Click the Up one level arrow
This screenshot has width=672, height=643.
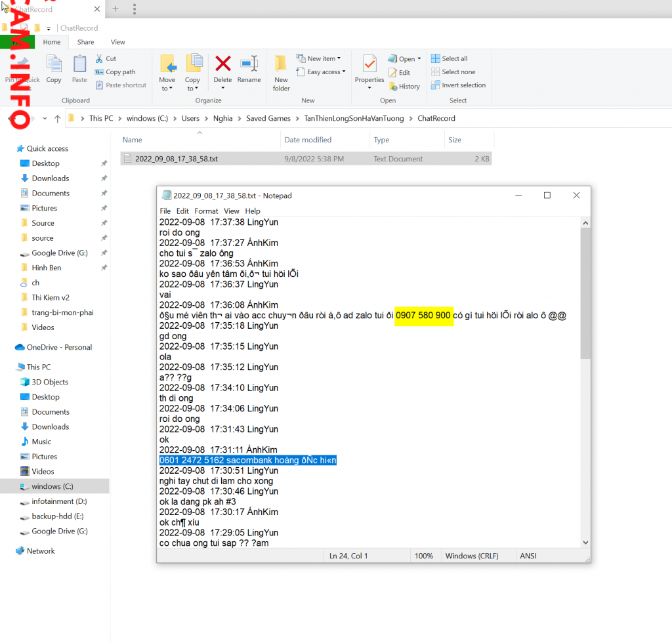58,119
